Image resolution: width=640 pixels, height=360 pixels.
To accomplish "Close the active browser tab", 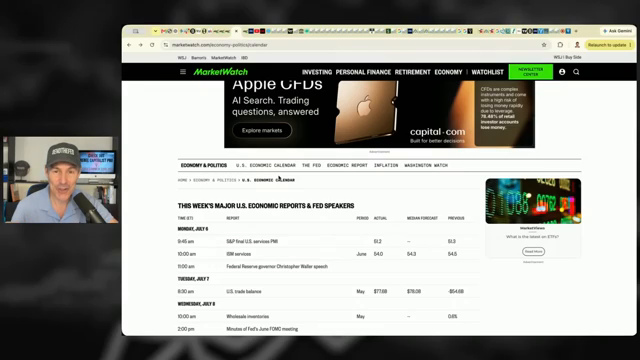I will (x=236, y=31).
